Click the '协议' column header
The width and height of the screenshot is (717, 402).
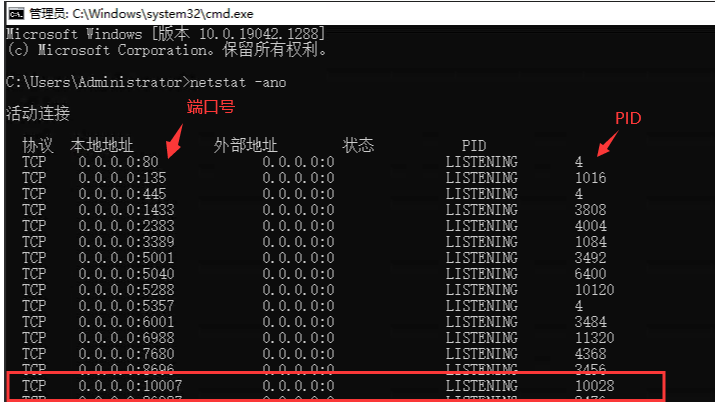(38, 145)
